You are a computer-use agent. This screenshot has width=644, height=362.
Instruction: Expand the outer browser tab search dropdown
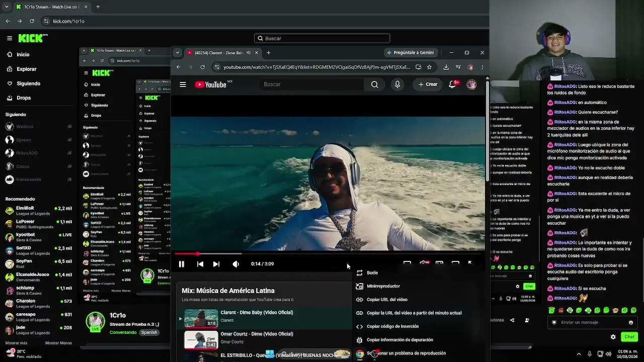[x=6, y=7]
